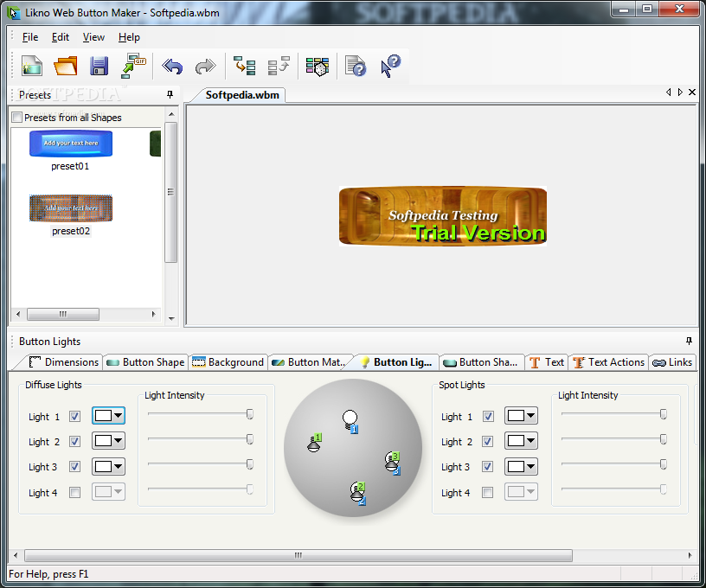
Task: Switch to the Button Sha... shadow tab
Action: click(x=481, y=362)
